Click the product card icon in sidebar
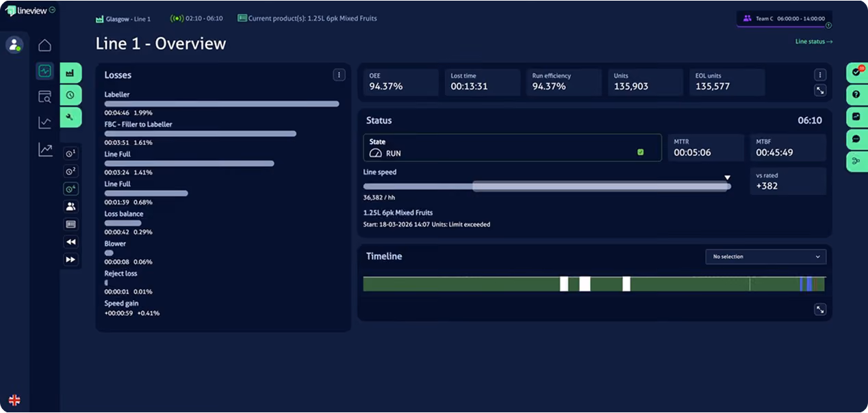The image size is (868, 413). click(71, 224)
